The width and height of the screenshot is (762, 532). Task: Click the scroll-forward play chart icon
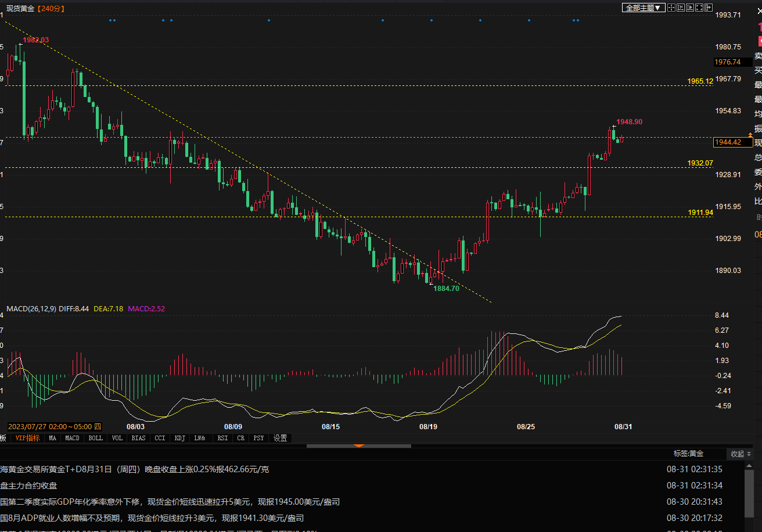point(690,8)
